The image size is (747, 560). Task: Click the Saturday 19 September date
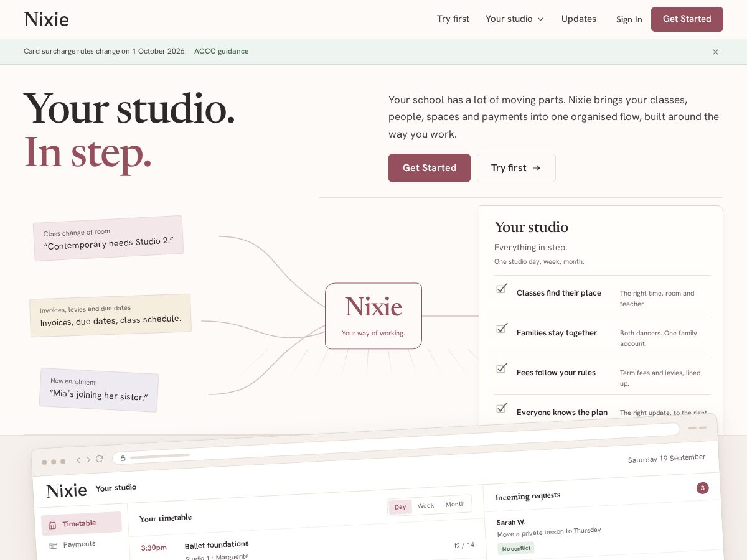click(x=667, y=459)
